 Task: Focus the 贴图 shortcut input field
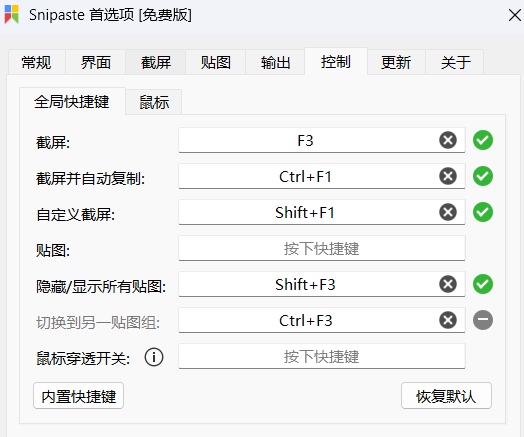[x=322, y=248]
